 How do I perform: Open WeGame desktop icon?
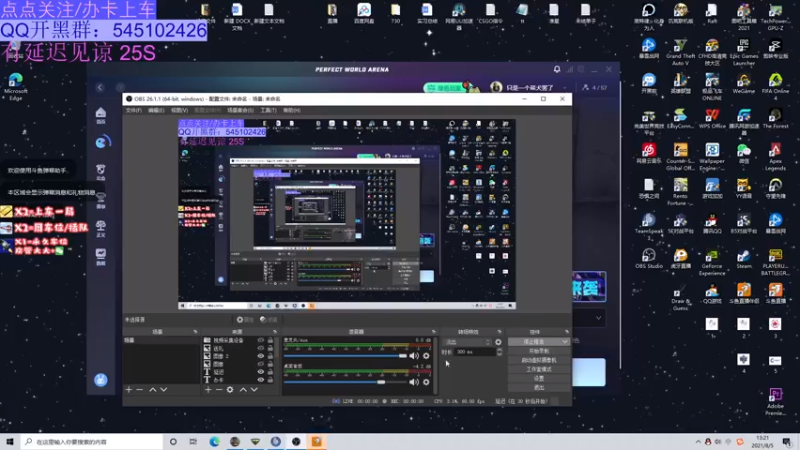tap(743, 83)
